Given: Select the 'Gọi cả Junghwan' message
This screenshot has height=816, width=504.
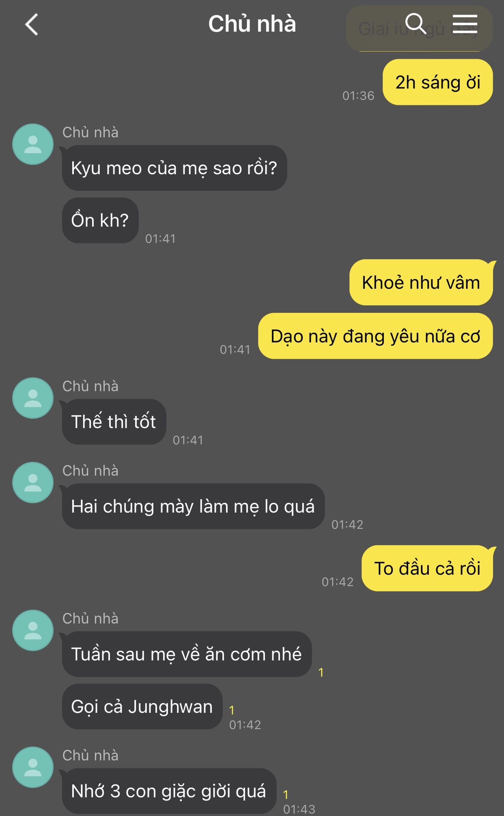Looking at the screenshot, I should tap(142, 706).
